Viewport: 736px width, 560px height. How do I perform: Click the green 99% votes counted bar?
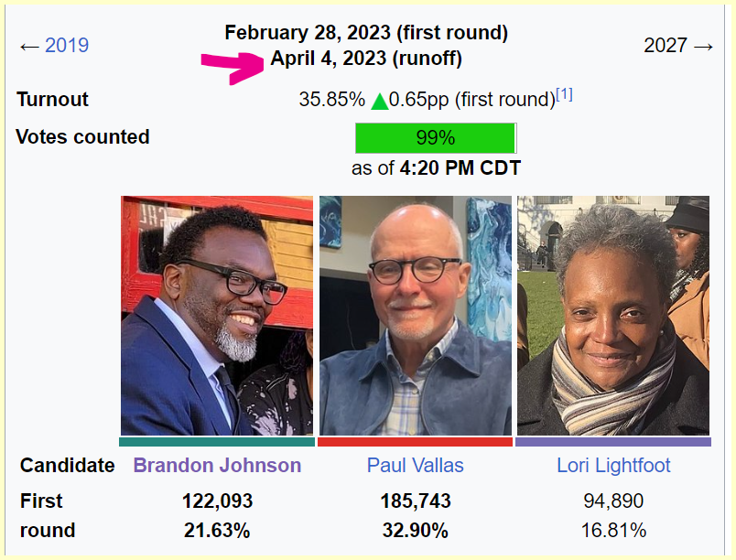tap(436, 138)
